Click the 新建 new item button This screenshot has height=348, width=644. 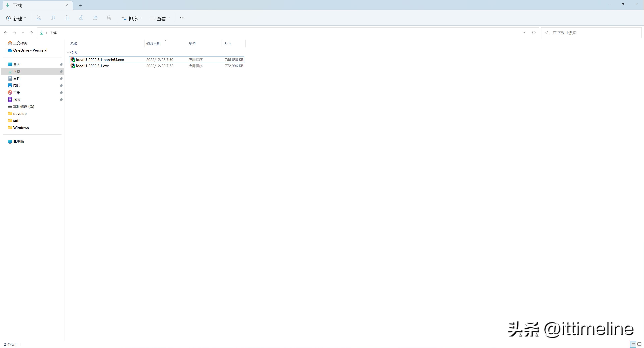click(16, 18)
